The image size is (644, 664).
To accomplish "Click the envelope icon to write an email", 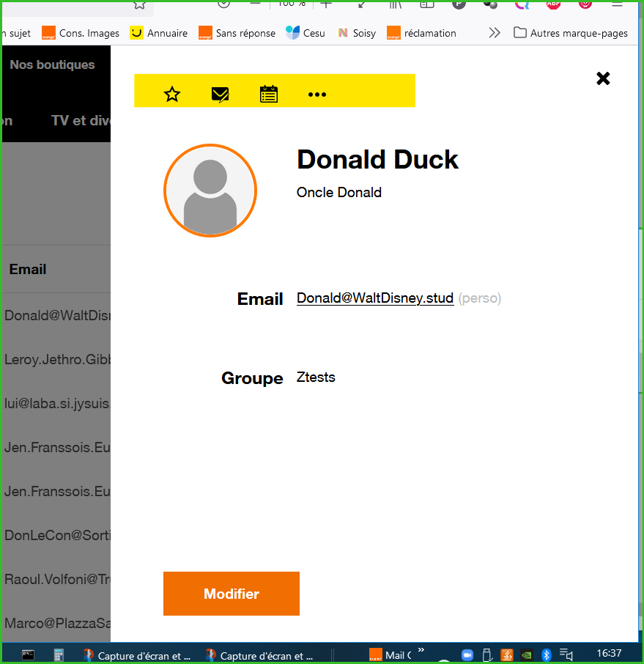I will [221, 95].
